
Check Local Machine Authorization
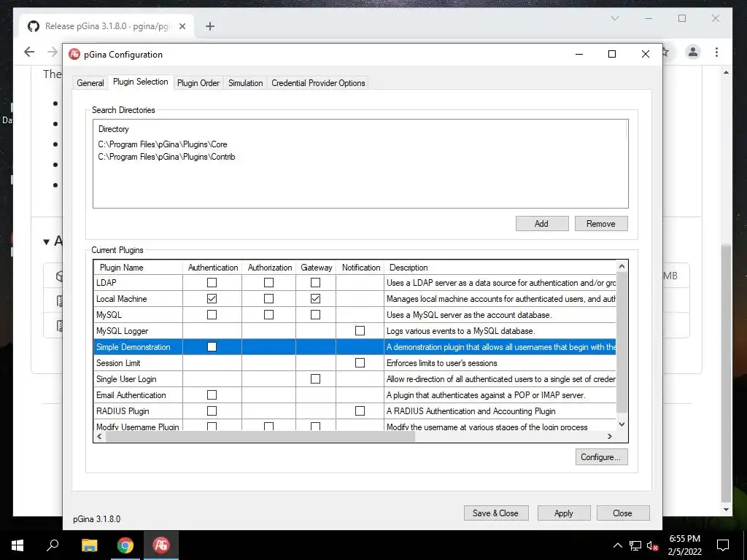pyautogui.click(x=268, y=298)
